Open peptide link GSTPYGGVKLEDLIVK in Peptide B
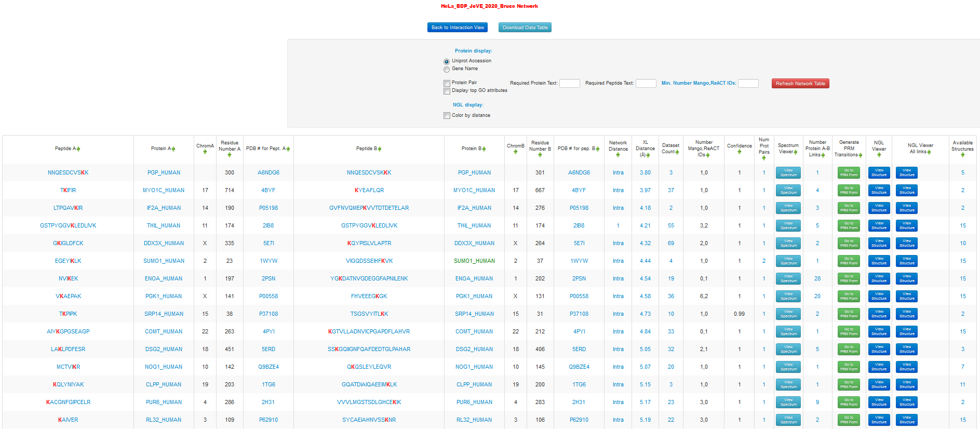Viewport: 980px width, 429px height. (x=369, y=226)
